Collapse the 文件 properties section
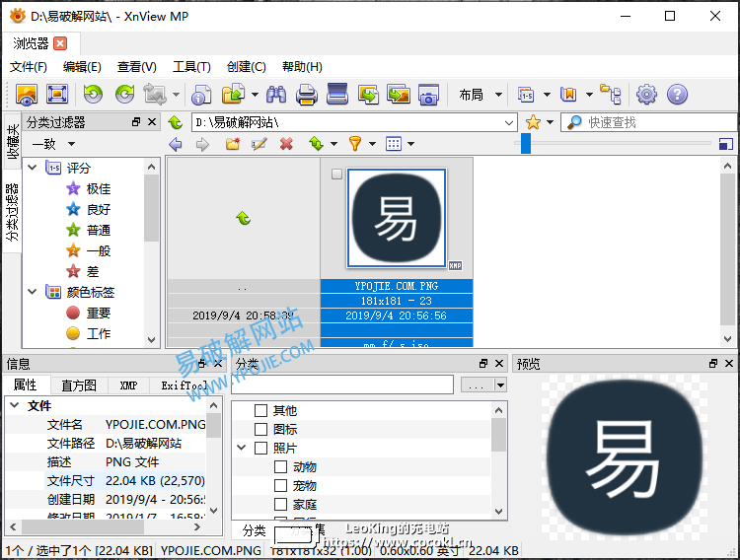 point(15,405)
